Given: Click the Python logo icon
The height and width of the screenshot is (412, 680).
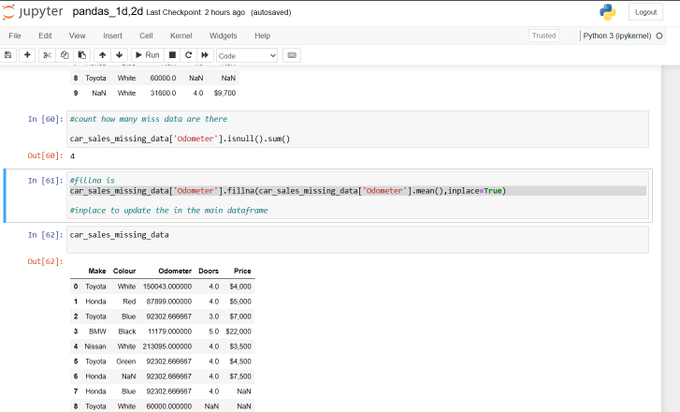Looking at the screenshot, I should pyautogui.click(x=608, y=12).
